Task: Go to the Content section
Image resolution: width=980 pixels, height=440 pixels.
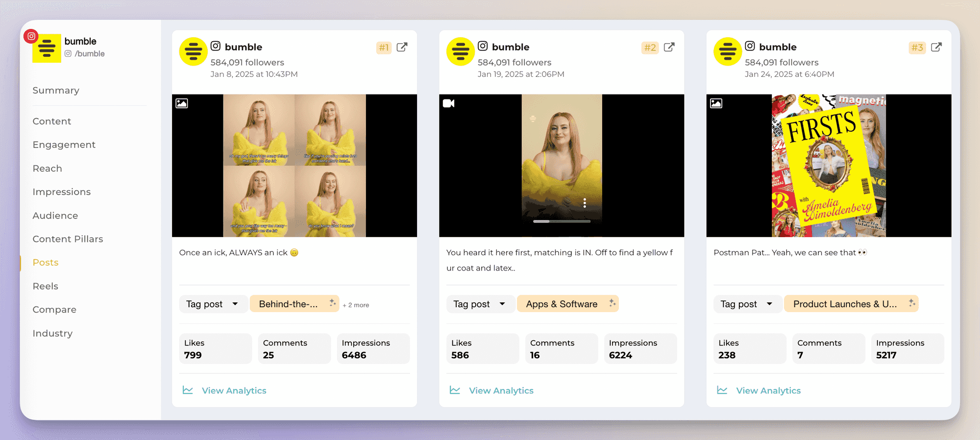Action: [52, 121]
